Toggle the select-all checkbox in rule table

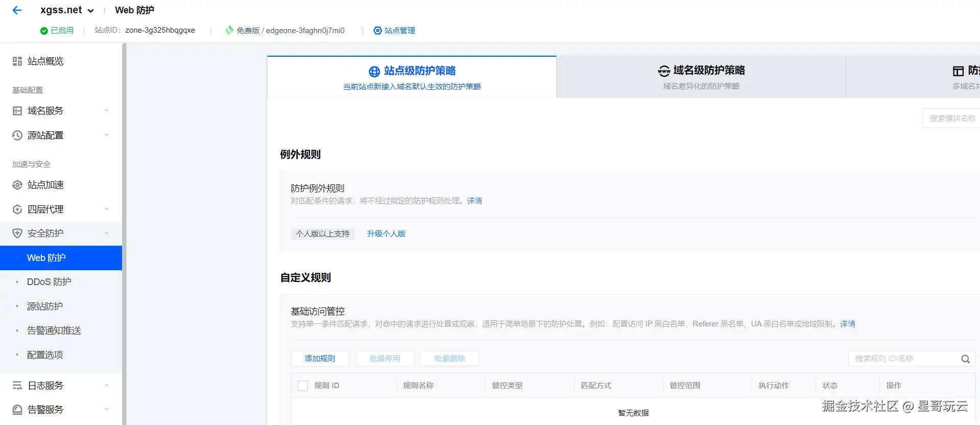(303, 386)
